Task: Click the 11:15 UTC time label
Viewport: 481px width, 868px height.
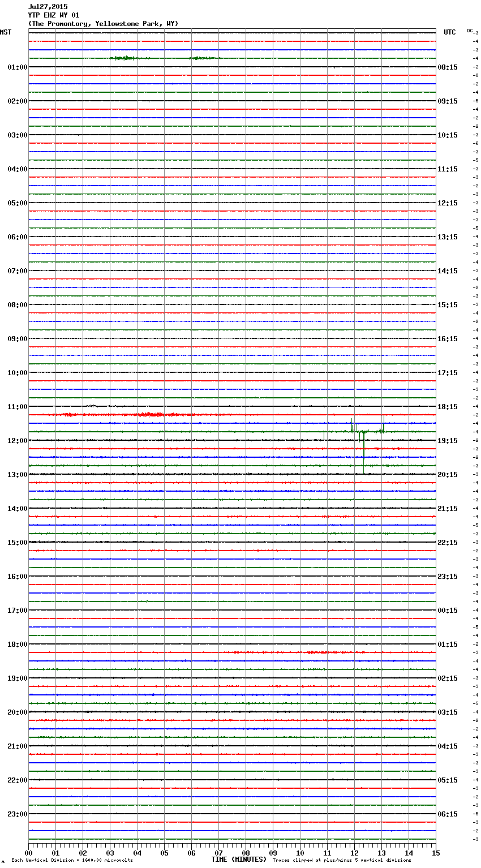Action: click(448, 169)
